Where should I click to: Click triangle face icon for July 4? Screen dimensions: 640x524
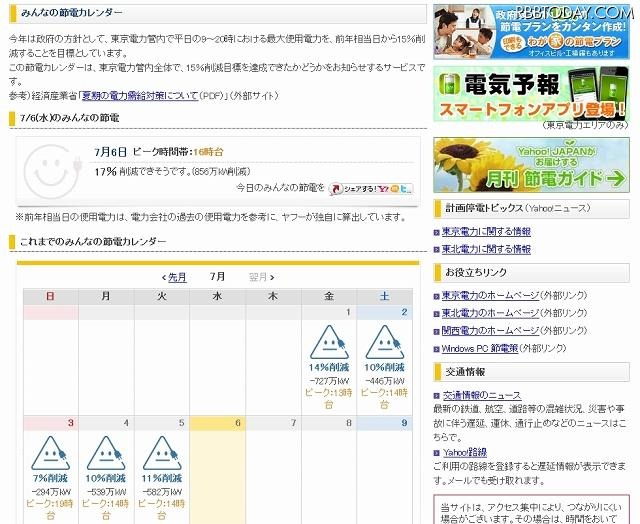pyautogui.click(x=106, y=453)
